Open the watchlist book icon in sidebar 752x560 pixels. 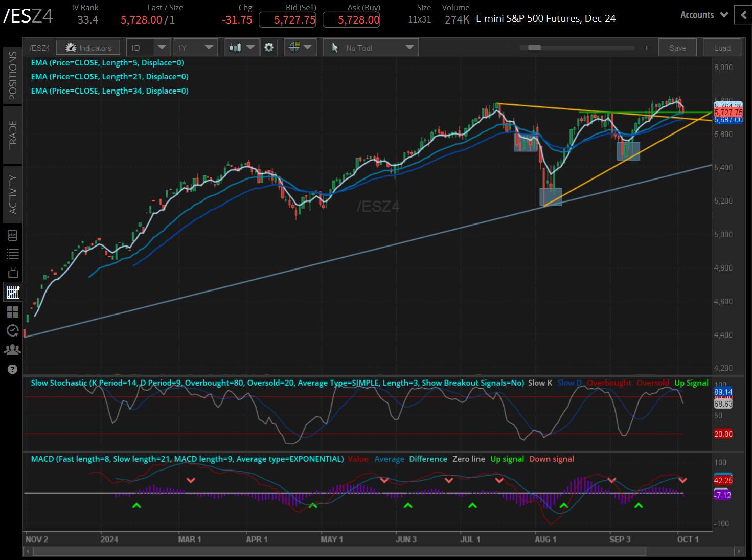click(13, 235)
